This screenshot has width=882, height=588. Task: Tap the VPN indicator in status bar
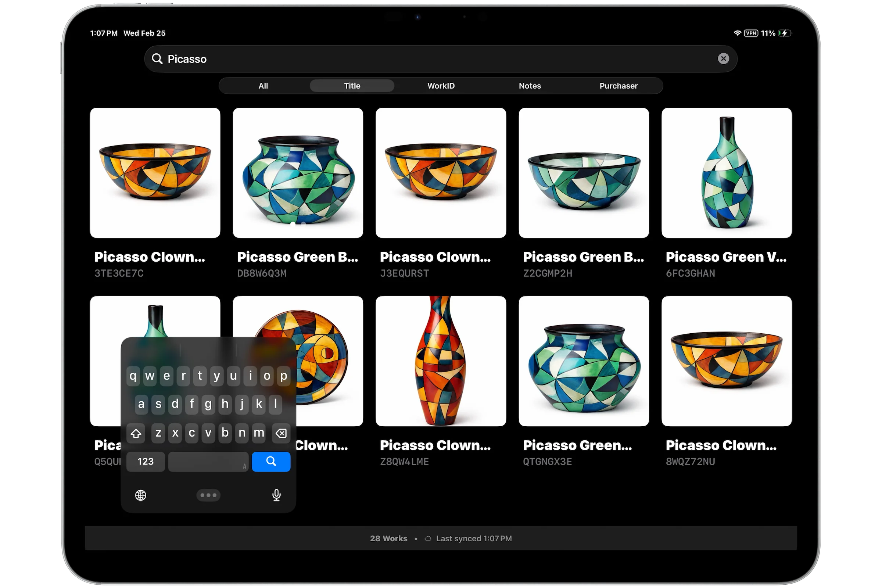tap(751, 33)
